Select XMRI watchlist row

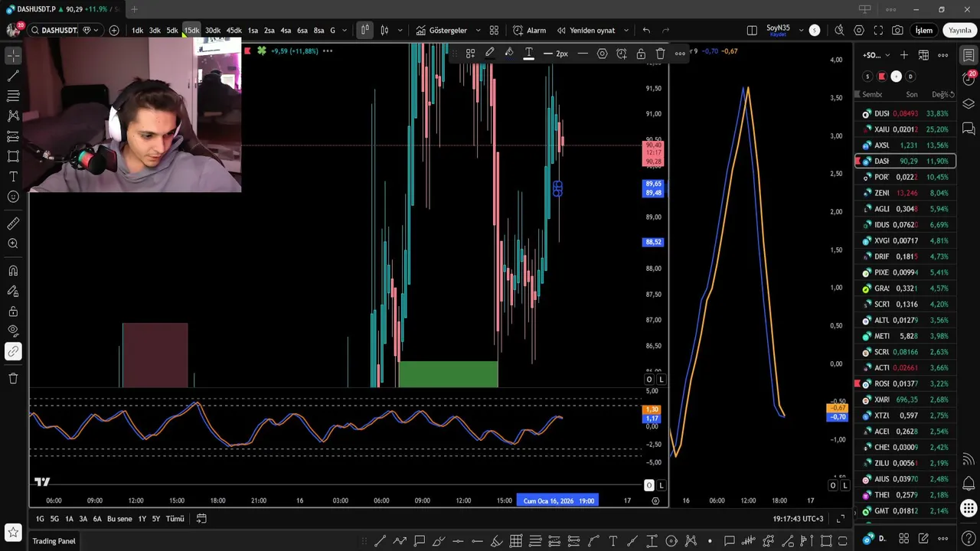(x=905, y=399)
